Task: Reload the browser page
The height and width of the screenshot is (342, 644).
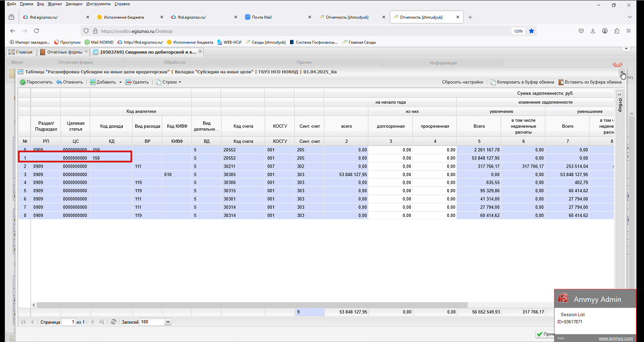Action: [38, 31]
